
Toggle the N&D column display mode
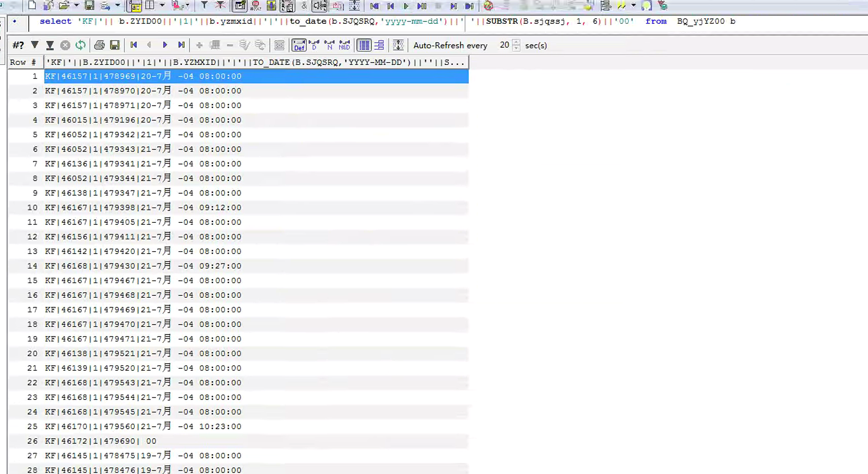point(345,45)
